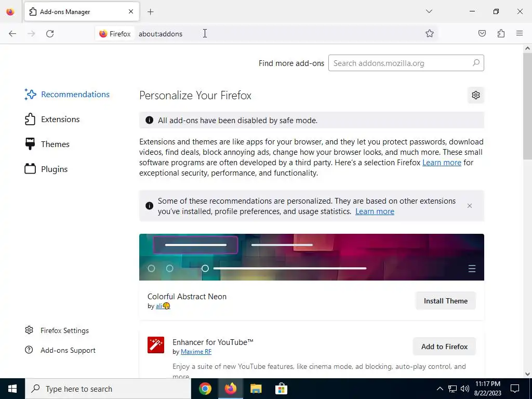The image size is (532, 399).
Task: Close the Add-ons Manager tab
Action: [131, 11]
